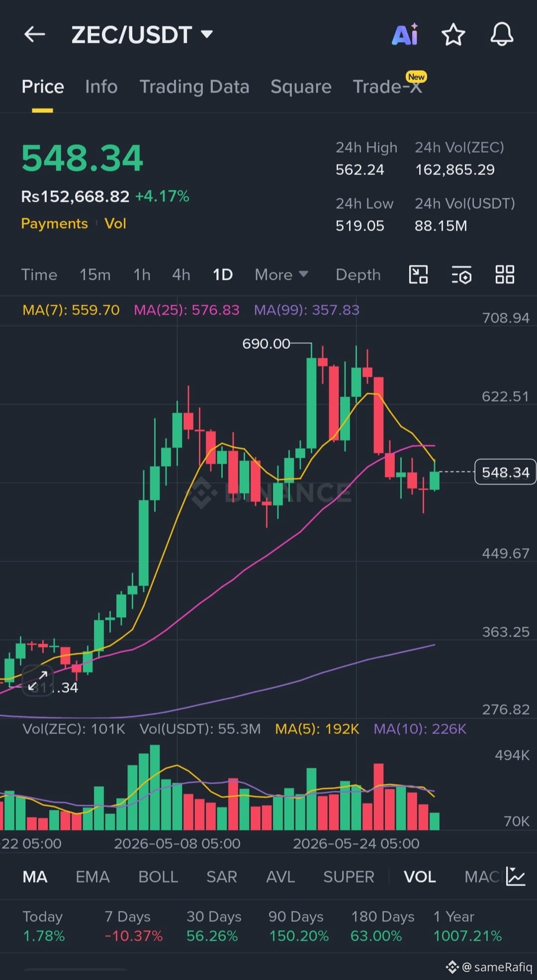Screen dimensions: 537x980
Task: Show the Depth chart
Action: [x=358, y=274]
